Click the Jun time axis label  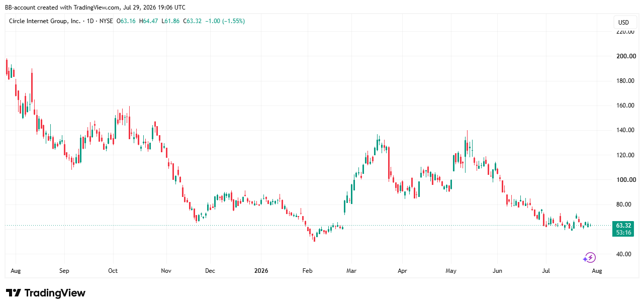497,271
